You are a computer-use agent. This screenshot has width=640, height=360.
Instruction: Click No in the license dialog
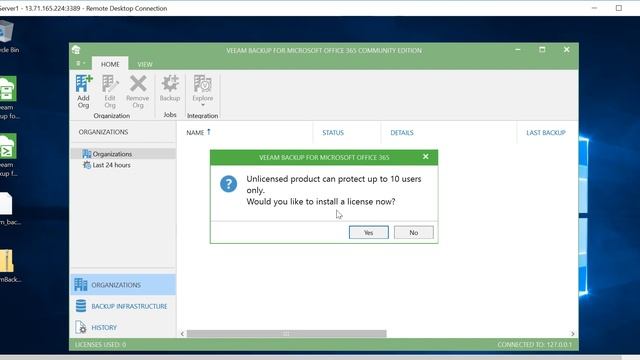pos(413,232)
